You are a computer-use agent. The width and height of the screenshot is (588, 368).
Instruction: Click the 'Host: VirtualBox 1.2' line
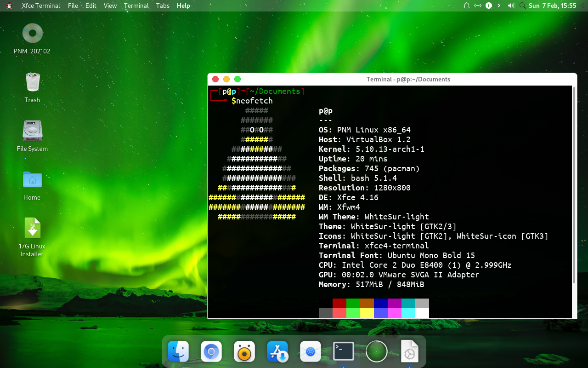[365, 139]
